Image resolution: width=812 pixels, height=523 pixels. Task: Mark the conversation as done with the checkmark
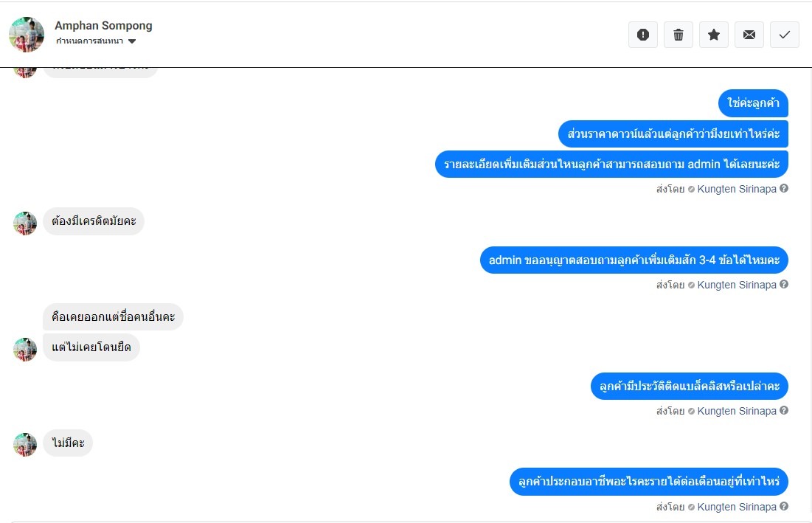[x=785, y=35]
